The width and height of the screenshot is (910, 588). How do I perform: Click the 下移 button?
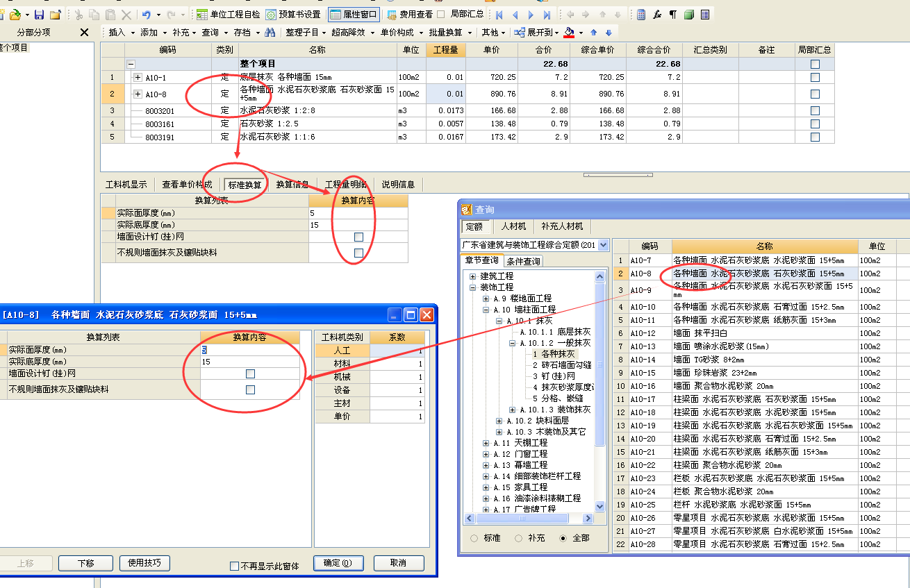pyautogui.click(x=86, y=563)
